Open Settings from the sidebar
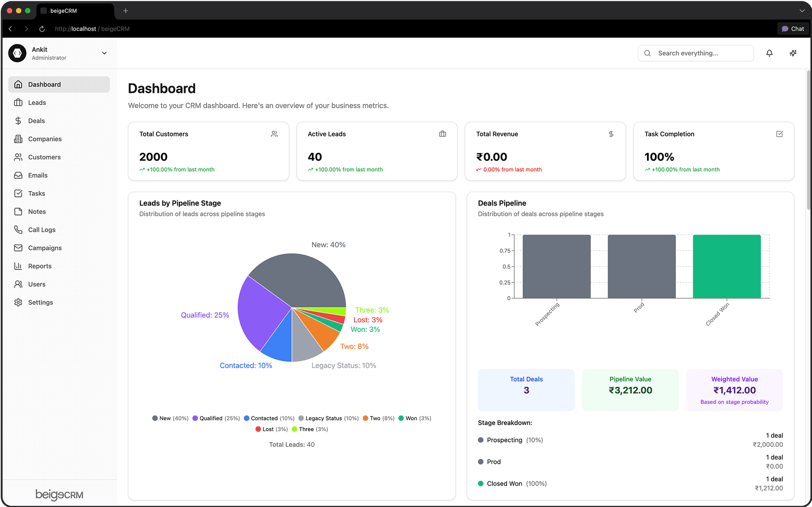 (59, 302)
